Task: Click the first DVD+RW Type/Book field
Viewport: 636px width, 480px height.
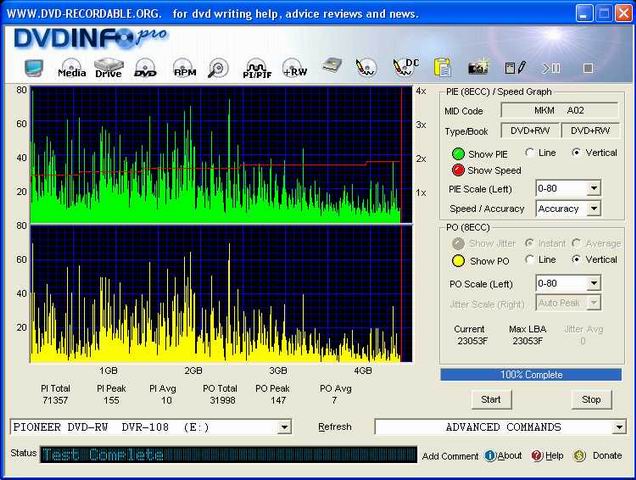Action: coord(530,131)
